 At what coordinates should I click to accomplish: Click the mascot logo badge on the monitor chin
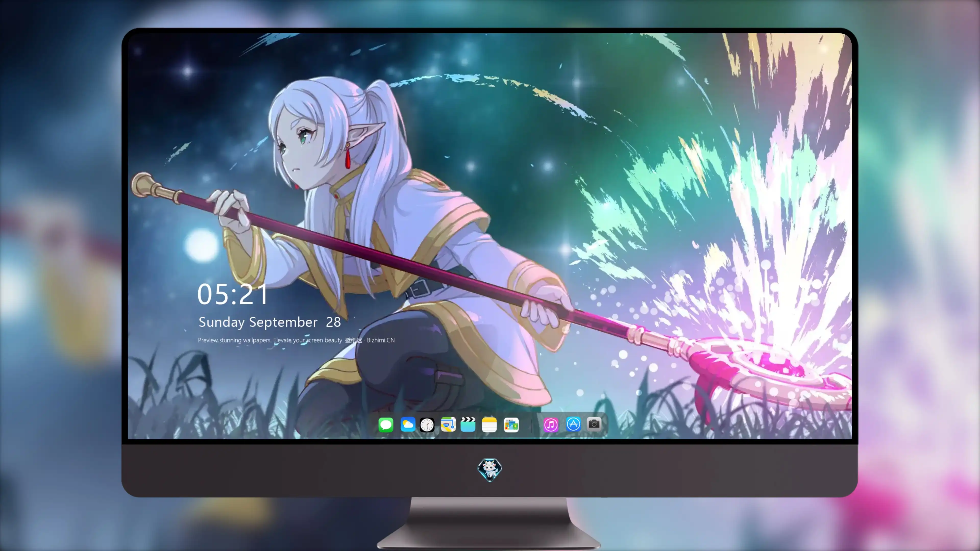click(490, 470)
